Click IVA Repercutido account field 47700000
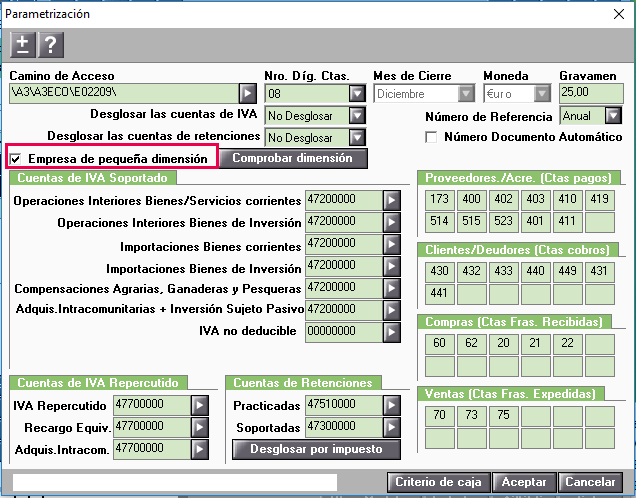The width and height of the screenshot is (636, 498). point(152,405)
